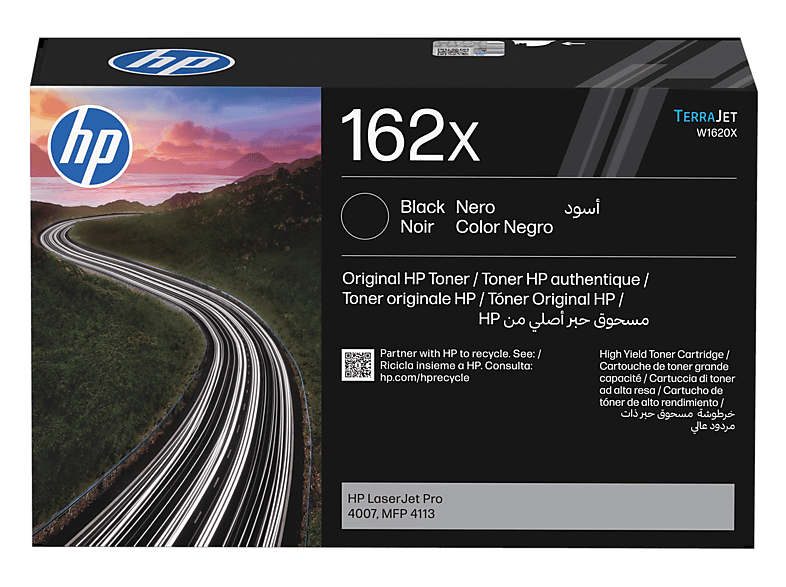Click the word 'Noir'
This screenshot has height=587, width=786.
point(417,227)
